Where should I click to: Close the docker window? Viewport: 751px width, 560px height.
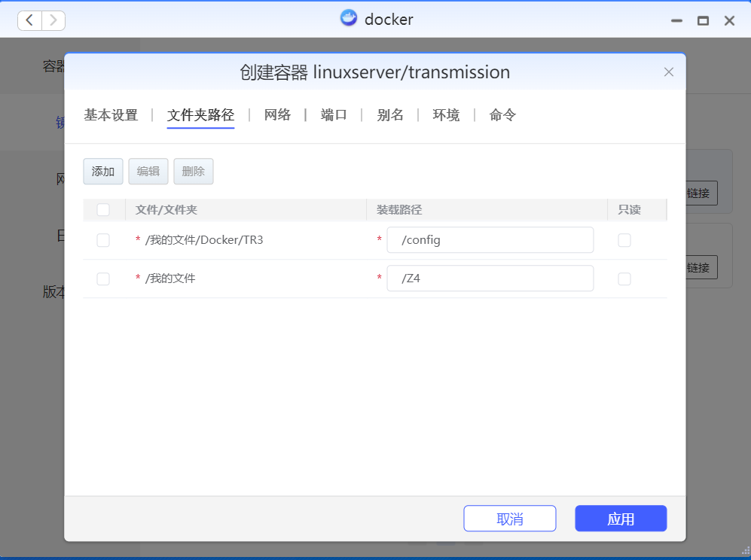pyautogui.click(x=729, y=20)
